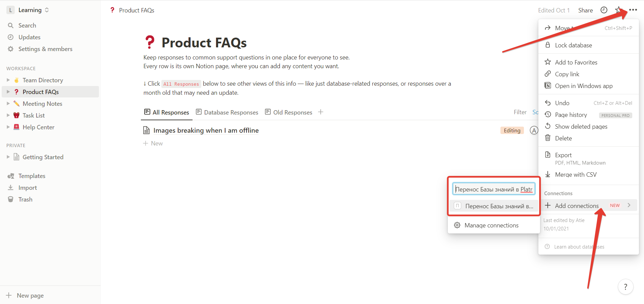The image size is (644, 304).
Task: Open Settings & members
Action: click(x=45, y=49)
